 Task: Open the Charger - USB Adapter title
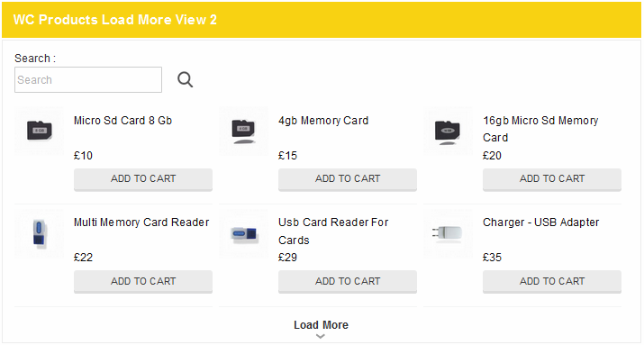click(x=541, y=222)
